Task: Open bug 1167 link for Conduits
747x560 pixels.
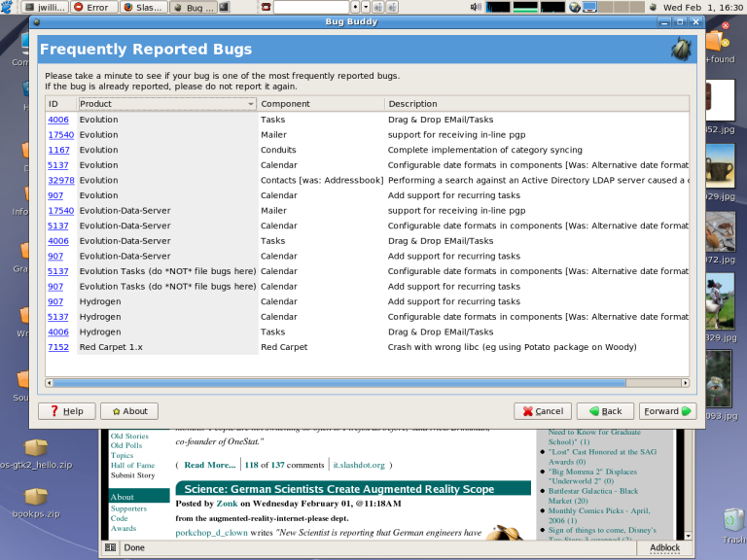Action: (x=58, y=150)
